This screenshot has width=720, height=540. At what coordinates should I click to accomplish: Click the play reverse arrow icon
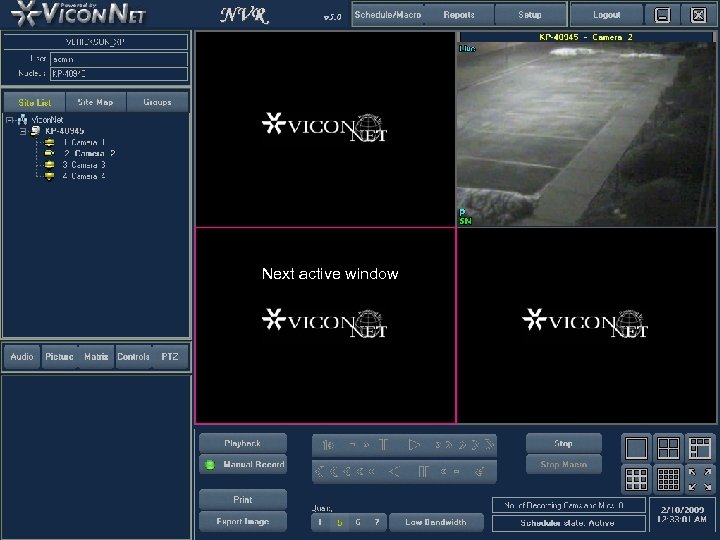tap(394, 471)
